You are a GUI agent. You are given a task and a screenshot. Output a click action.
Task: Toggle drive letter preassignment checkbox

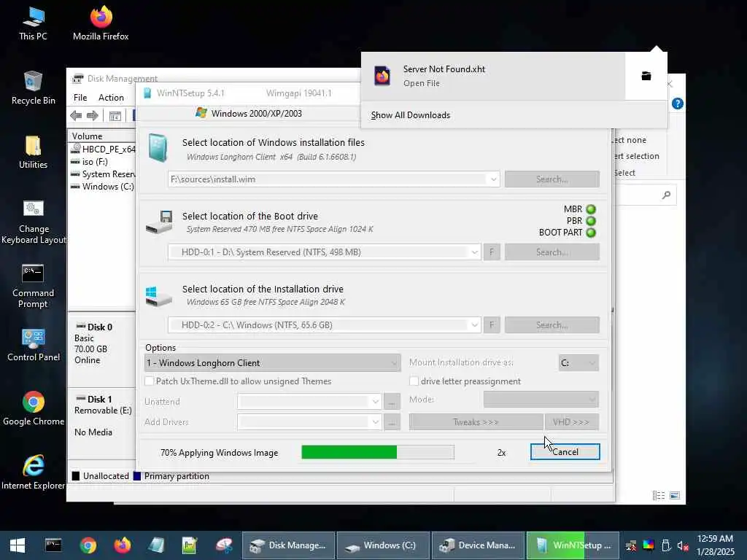click(414, 381)
